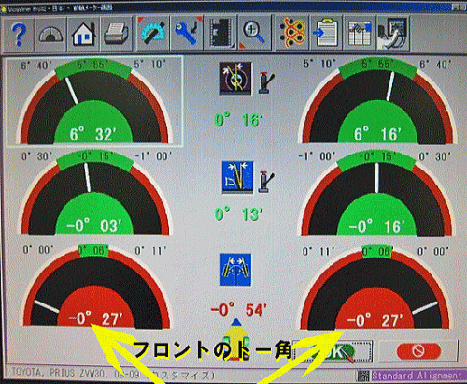Select the caster angle icon in center column

tap(235, 78)
